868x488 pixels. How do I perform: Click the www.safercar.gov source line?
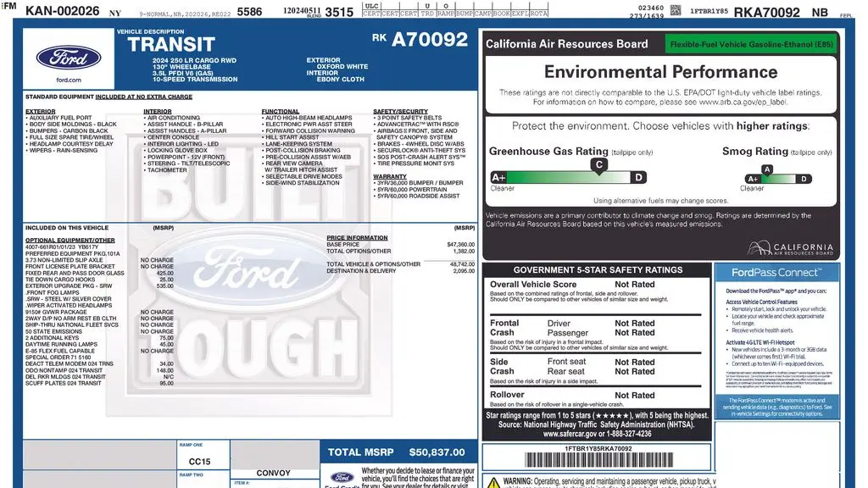point(598,435)
